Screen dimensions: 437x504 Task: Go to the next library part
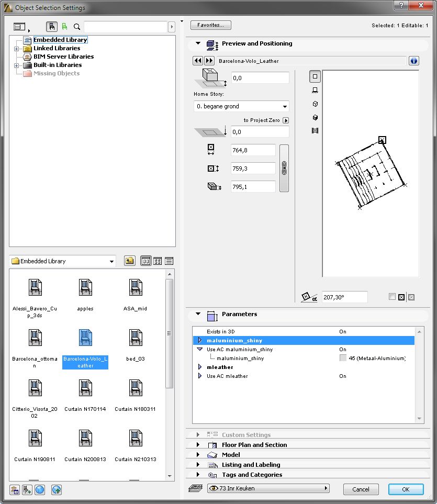coord(209,60)
